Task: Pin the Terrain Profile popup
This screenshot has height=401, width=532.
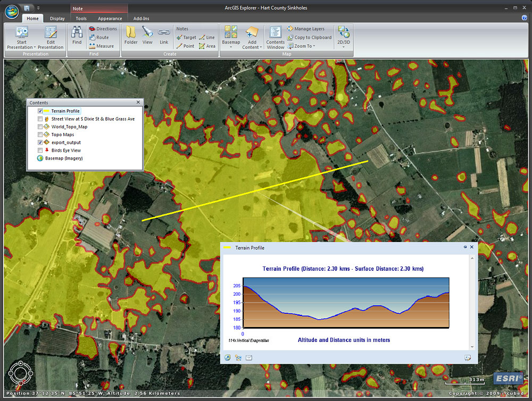Action: tap(465, 247)
